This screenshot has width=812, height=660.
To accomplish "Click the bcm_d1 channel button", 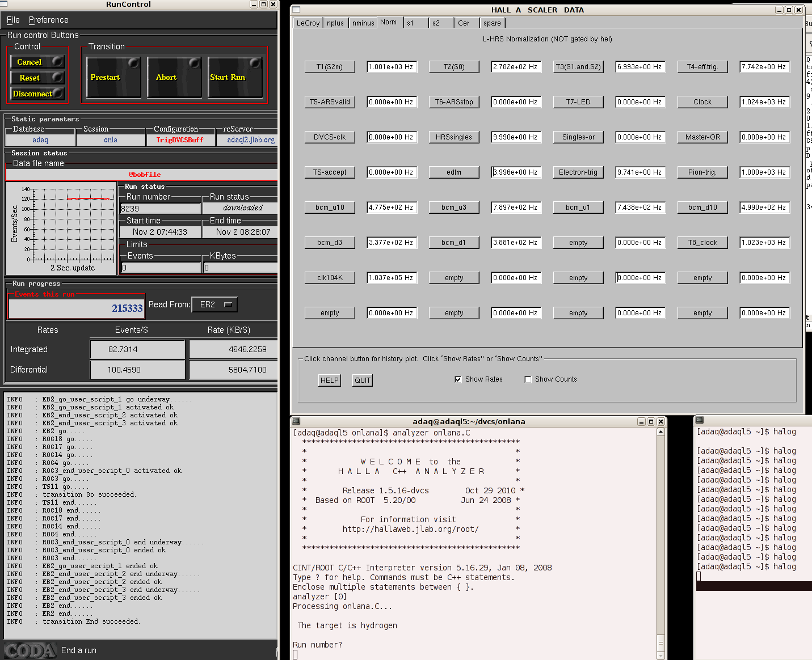I will click(x=454, y=243).
